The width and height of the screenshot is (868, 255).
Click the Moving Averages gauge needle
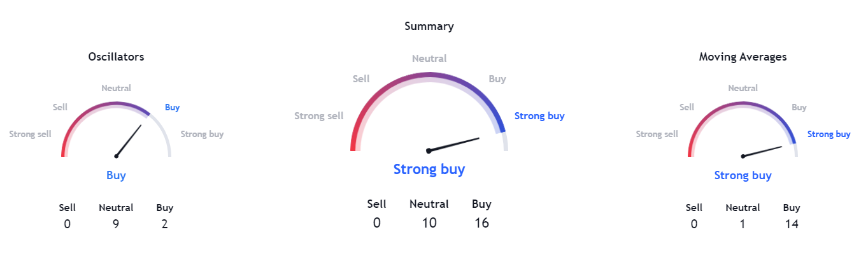coord(762,152)
